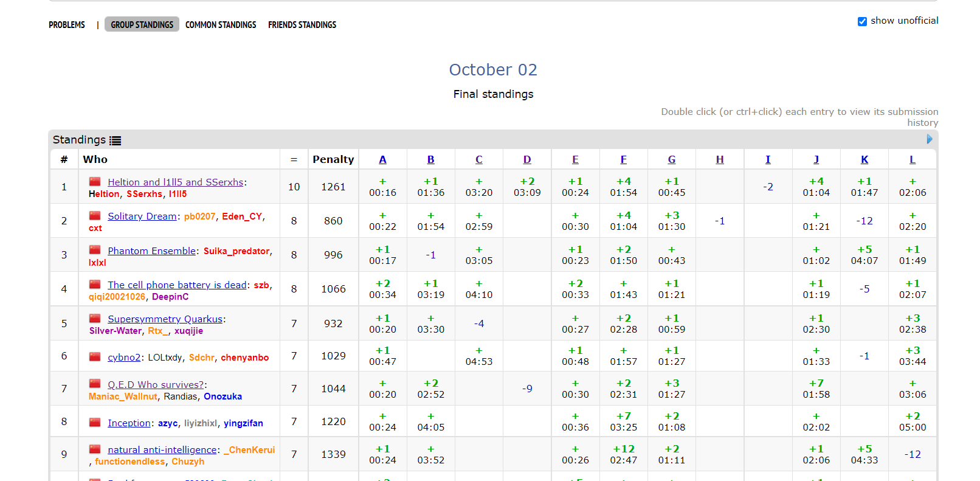The height and width of the screenshot is (481, 980).
Task: Click the flag beside Solitary Dream
Action: (95, 216)
